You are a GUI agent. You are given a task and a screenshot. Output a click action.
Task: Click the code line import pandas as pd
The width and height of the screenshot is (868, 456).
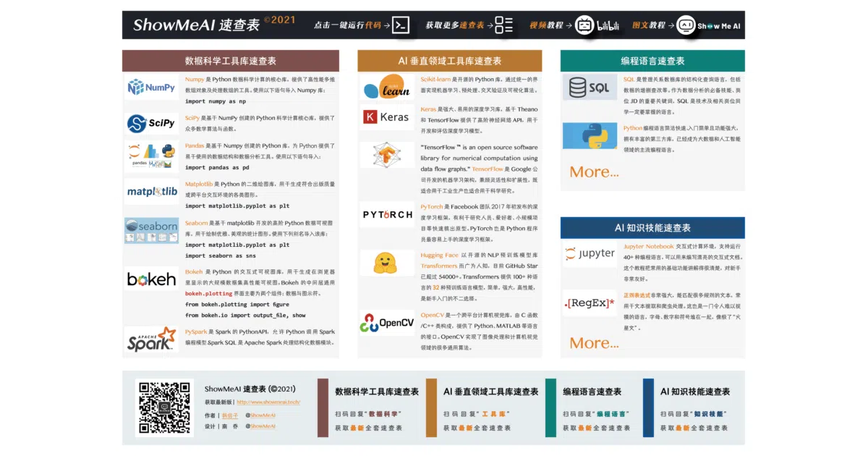coord(217,167)
